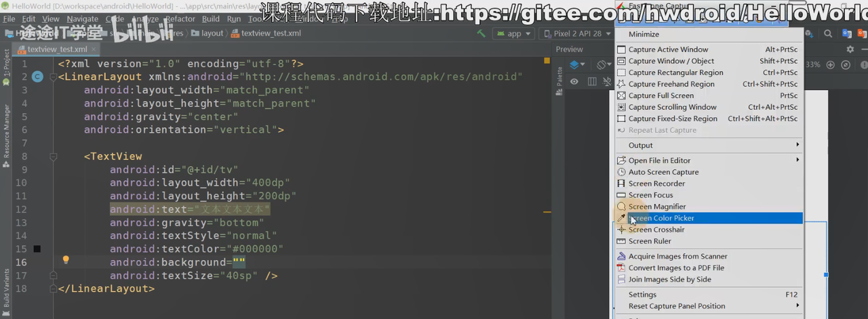Open the design surface layers dropdown

pyautogui.click(x=577, y=65)
